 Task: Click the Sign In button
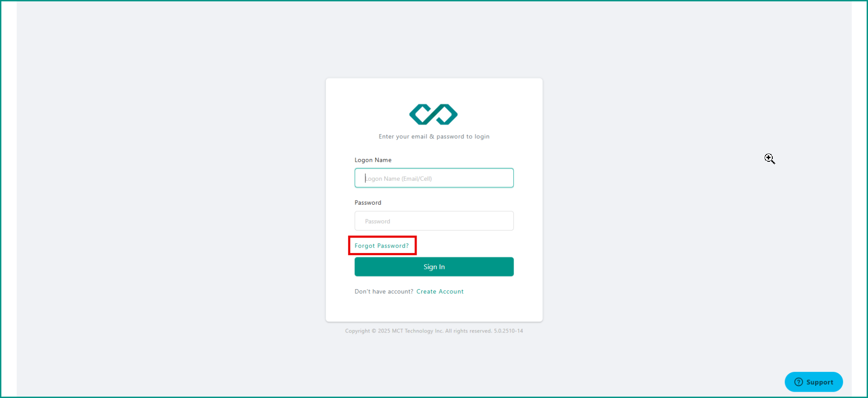tap(434, 267)
